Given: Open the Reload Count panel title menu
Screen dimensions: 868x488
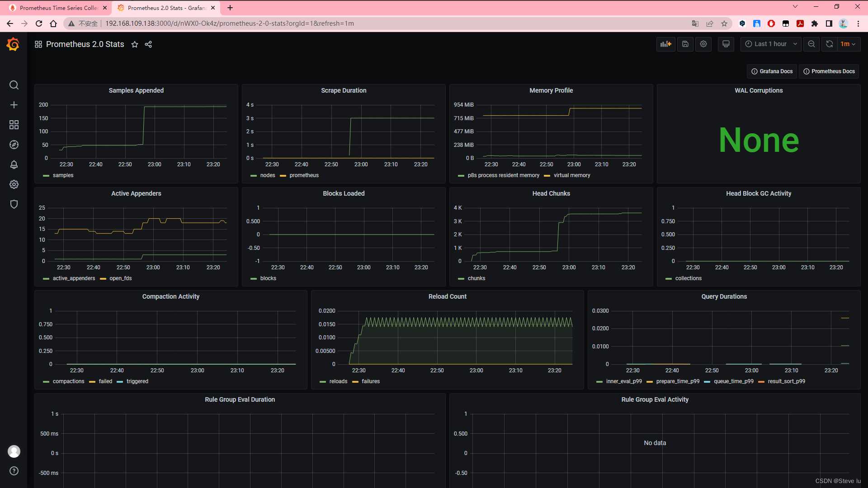Looking at the screenshot, I should click(x=448, y=296).
